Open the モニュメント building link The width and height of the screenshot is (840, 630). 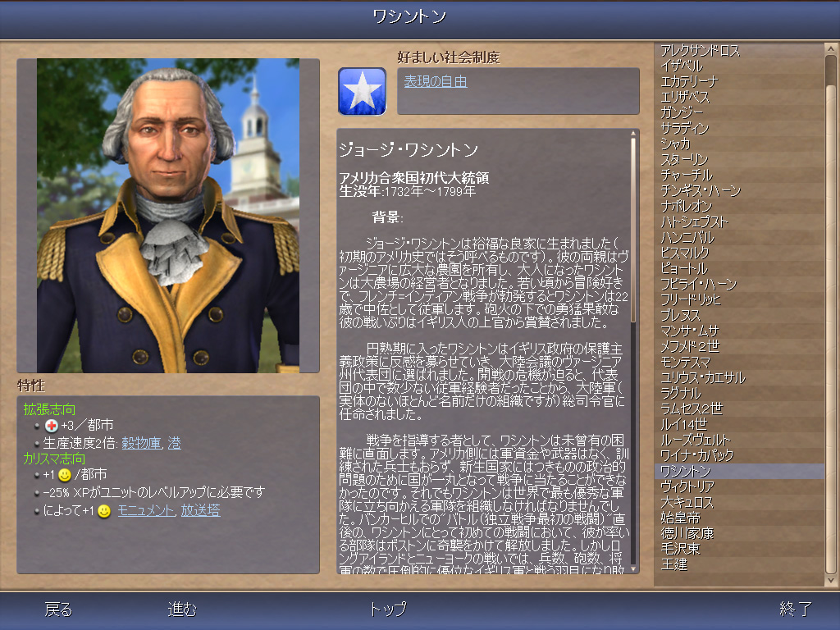pyautogui.click(x=146, y=510)
